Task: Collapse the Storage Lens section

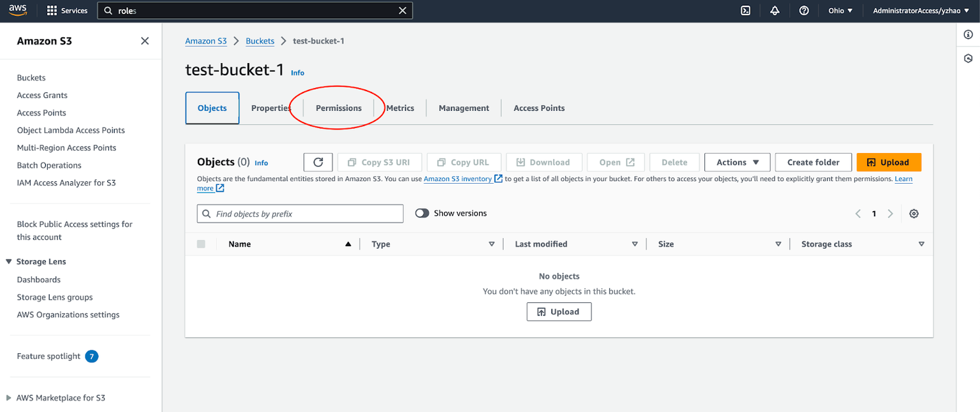Action: coord(9,261)
